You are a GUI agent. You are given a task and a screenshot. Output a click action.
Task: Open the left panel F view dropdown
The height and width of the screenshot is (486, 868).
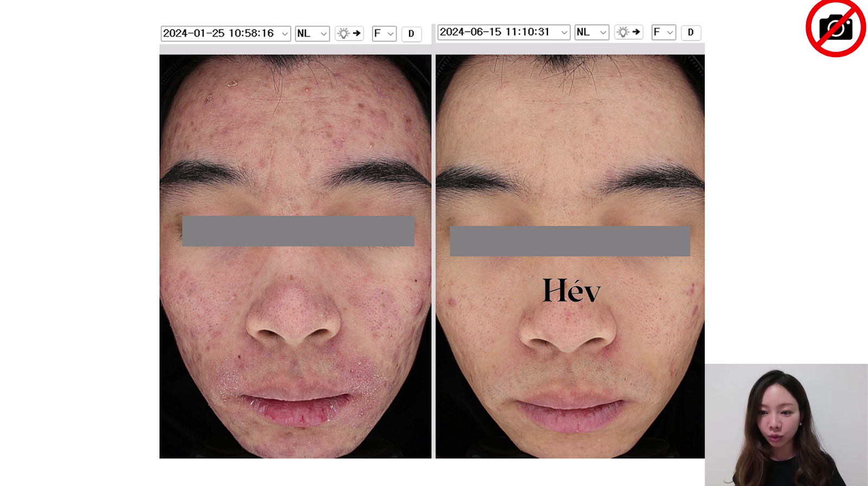tap(384, 34)
